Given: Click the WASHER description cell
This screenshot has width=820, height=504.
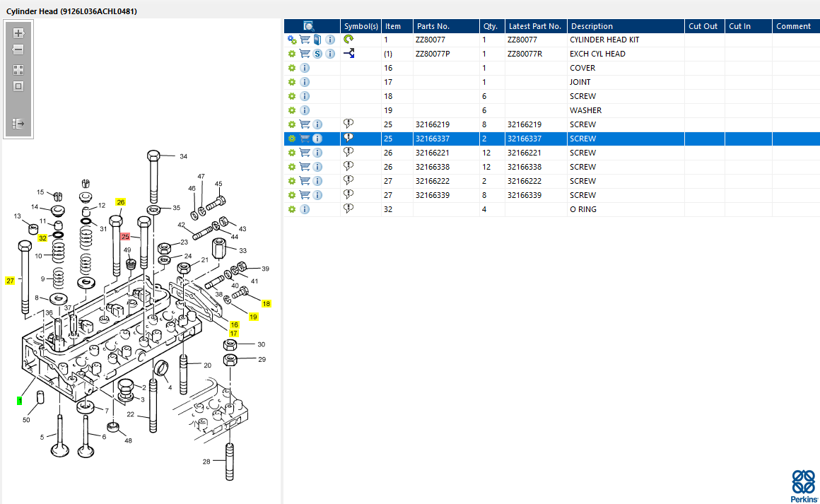Looking at the screenshot, I should click(x=586, y=110).
